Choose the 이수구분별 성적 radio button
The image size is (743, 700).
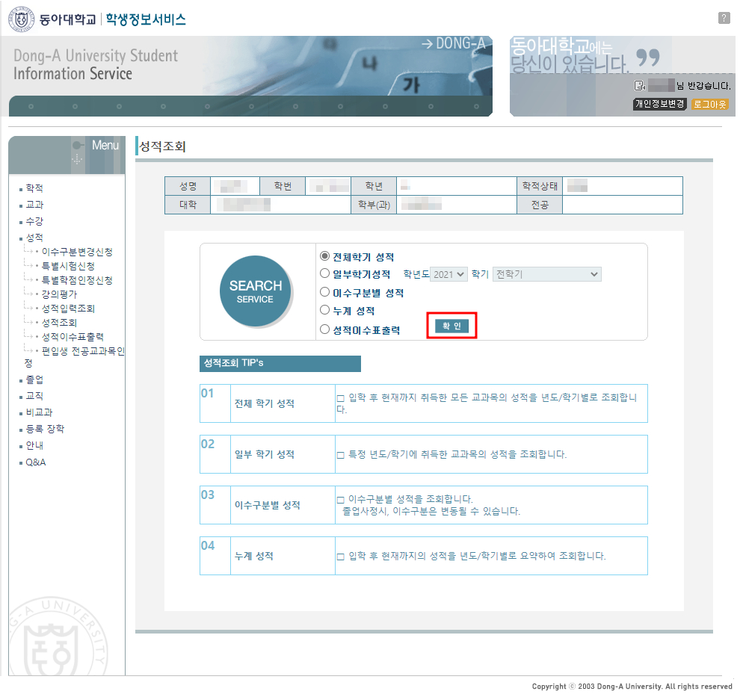click(324, 292)
